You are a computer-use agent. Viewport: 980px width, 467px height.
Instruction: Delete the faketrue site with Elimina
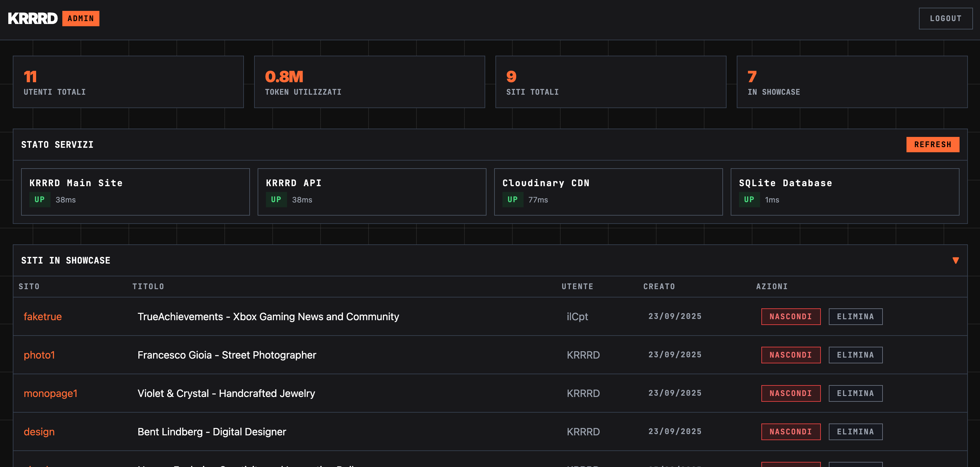click(855, 317)
